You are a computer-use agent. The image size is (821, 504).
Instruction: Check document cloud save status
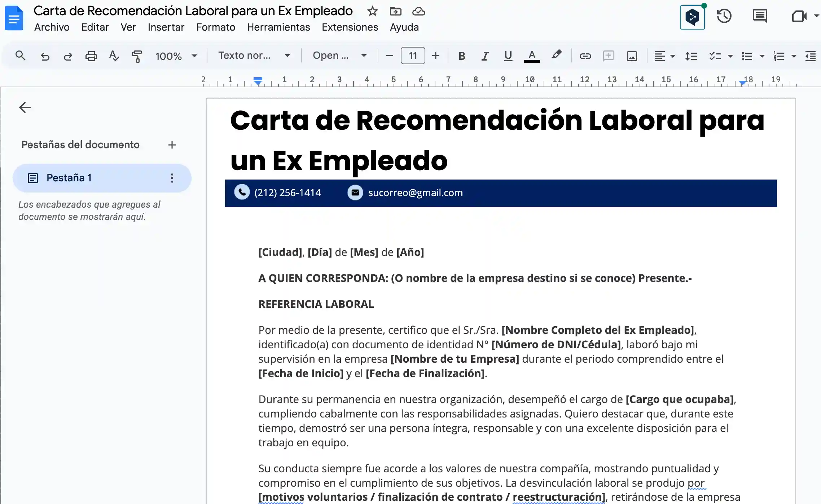coord(418,11)
